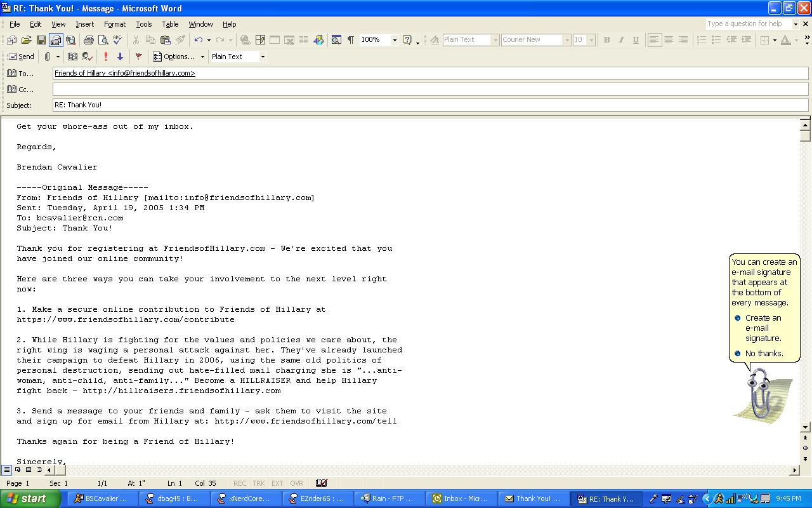Open the Table menu
This screenshot has height=508, width=812.
coord(170,24)
